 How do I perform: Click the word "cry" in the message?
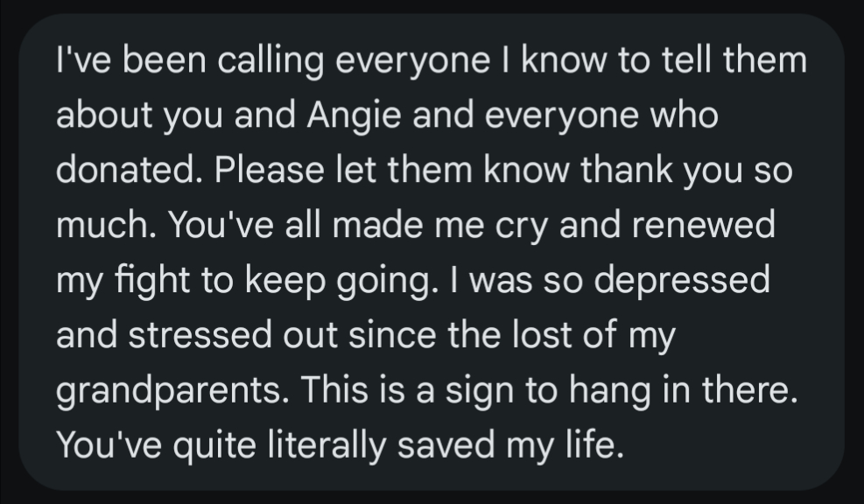coord(521,227)
